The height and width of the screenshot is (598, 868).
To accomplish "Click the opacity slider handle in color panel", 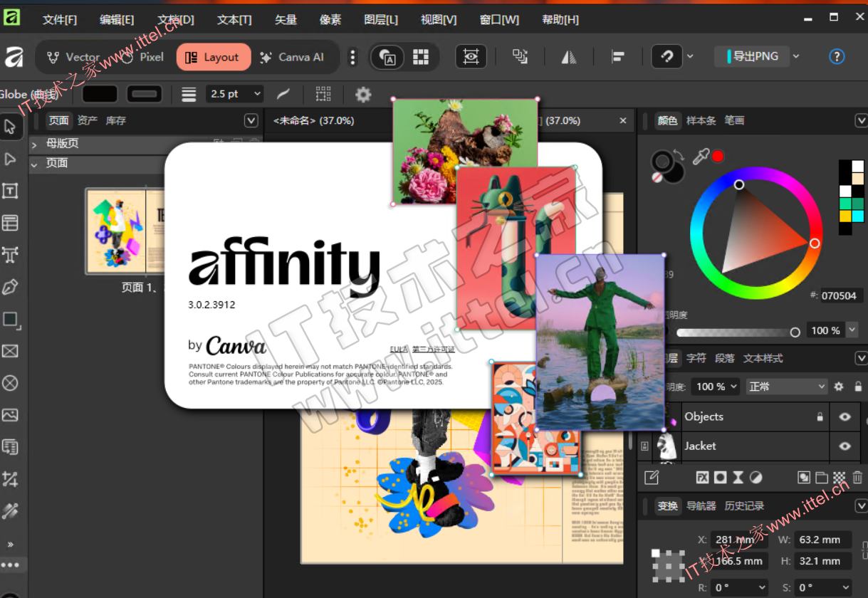I will pyautogui.click(x=795, y=332).
